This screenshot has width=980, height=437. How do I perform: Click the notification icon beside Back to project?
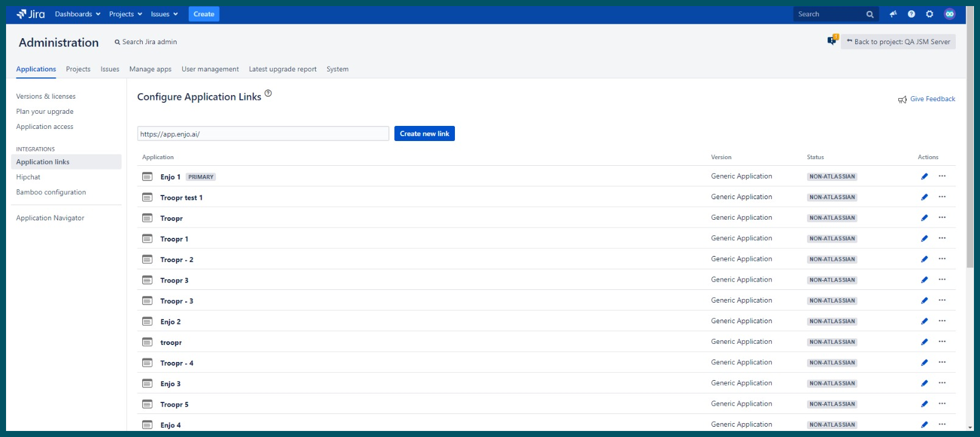[832, 40]
